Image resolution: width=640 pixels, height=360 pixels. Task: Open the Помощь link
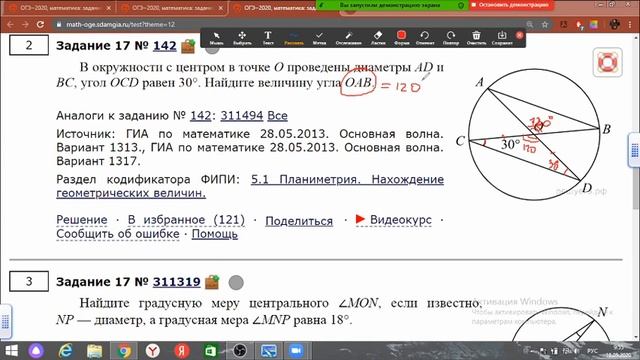[215, 234]
